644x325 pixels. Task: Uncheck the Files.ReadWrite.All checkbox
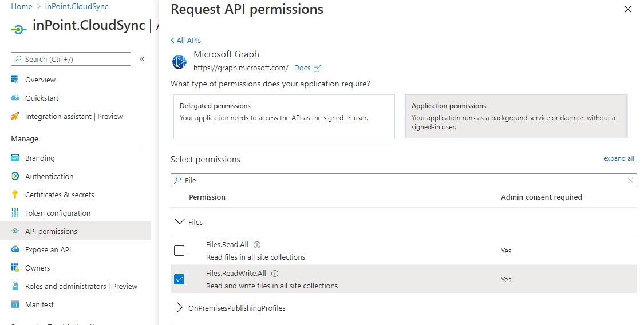(179, 279)
